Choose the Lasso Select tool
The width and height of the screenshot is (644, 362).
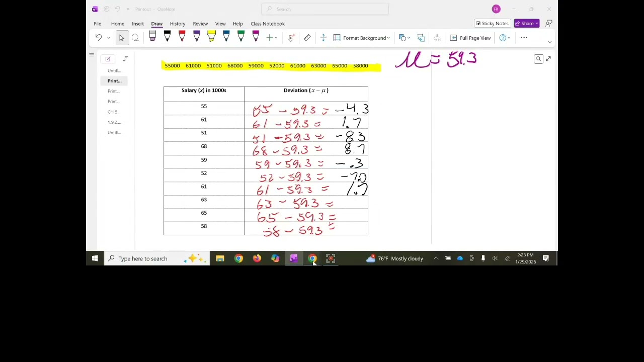coord(135,38)
